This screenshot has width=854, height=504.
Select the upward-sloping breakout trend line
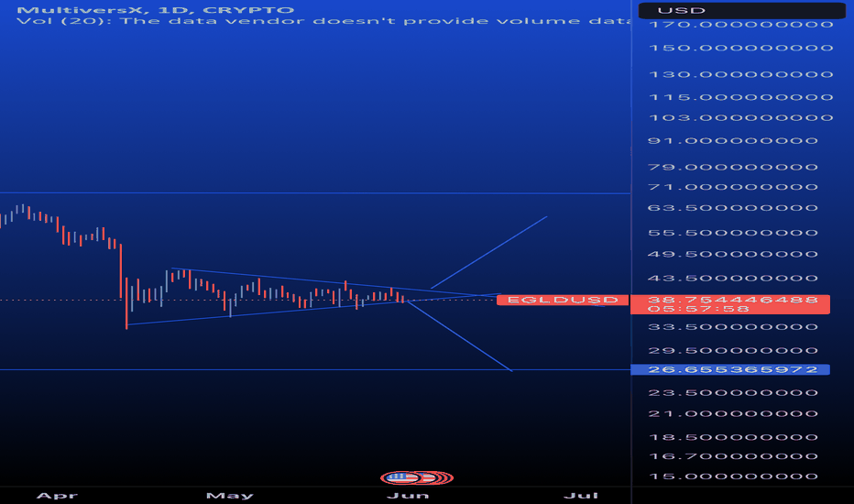point(488,252)
